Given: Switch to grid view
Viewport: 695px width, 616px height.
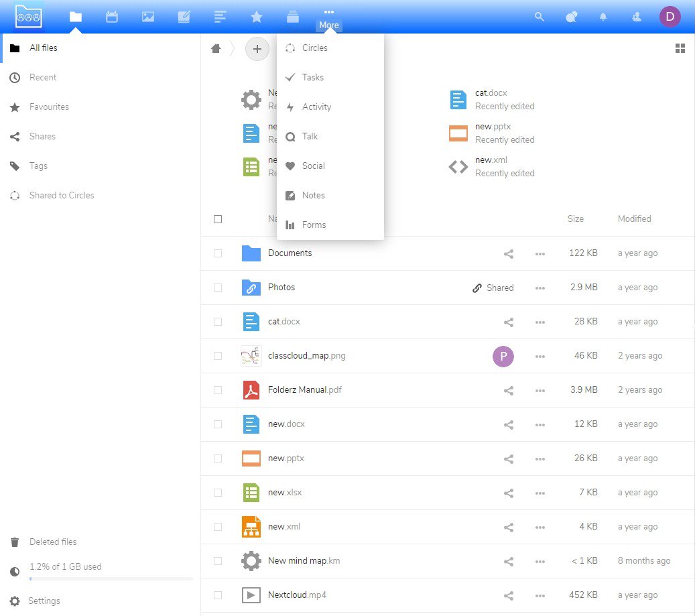Looking at the screenshot, I should [x=680, y=48].
